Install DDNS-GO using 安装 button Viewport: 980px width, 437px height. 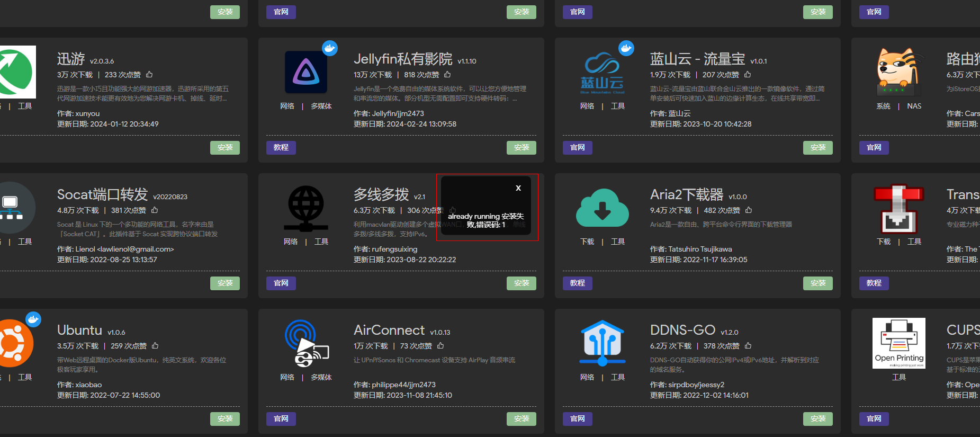[817, 419]
